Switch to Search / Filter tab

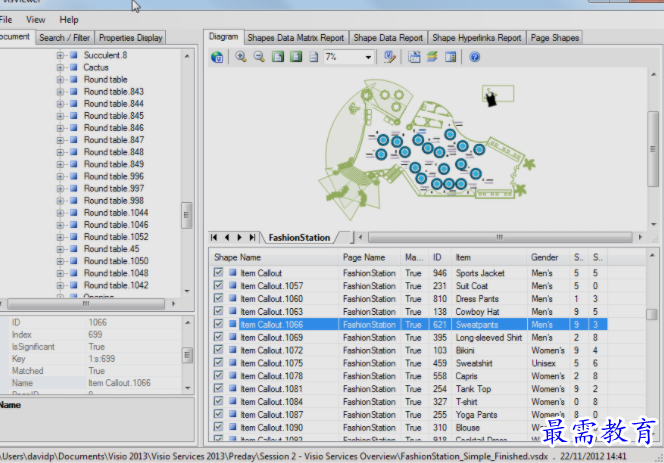65,38
